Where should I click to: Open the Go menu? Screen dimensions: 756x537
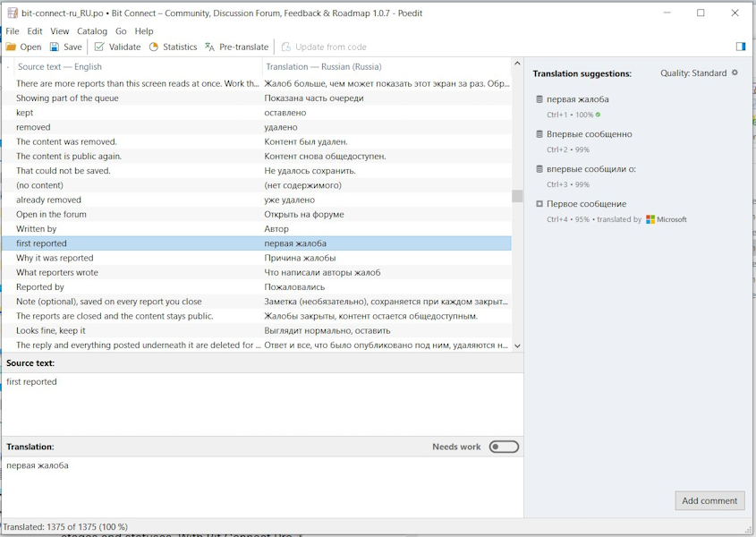(121, 31)
